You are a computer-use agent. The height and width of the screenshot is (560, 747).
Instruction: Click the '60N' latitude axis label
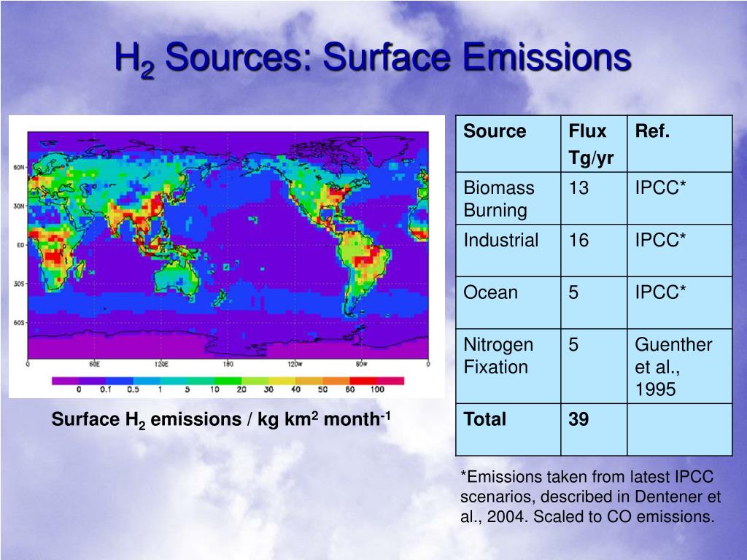(x=18, y=168)
